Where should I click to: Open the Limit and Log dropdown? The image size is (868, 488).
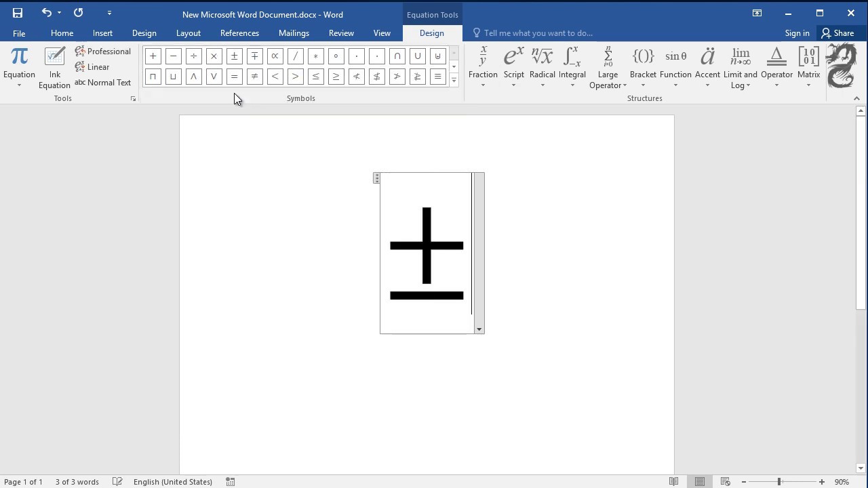click(741, 68)
